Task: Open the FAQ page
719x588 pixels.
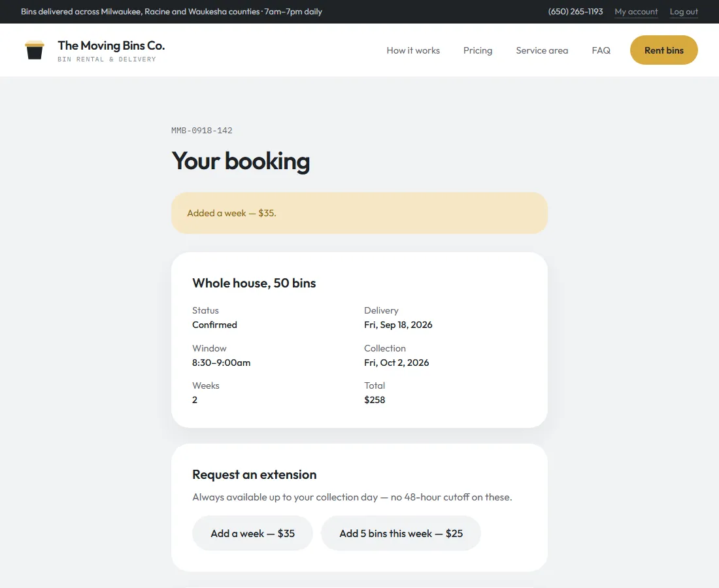Action: 601,50
